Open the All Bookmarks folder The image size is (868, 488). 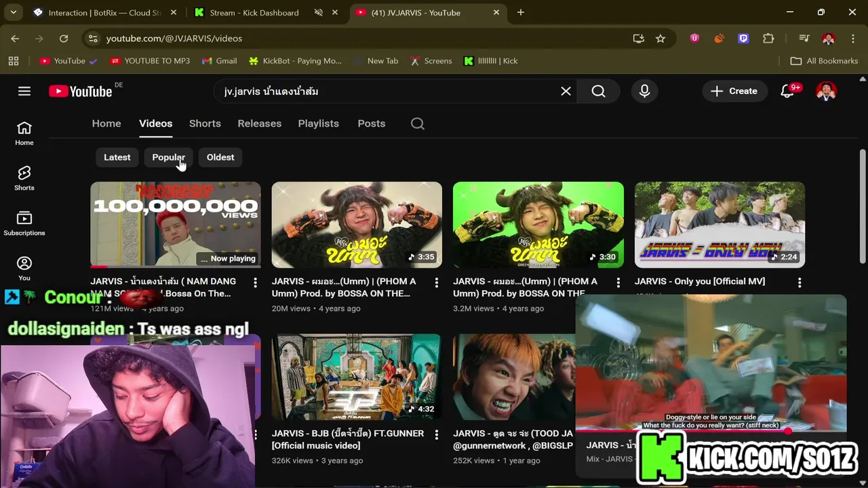pyautogui.click(x=824, y=61)
